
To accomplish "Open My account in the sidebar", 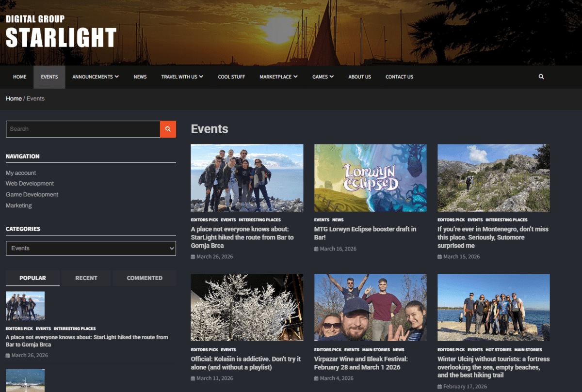I will 21,173.
